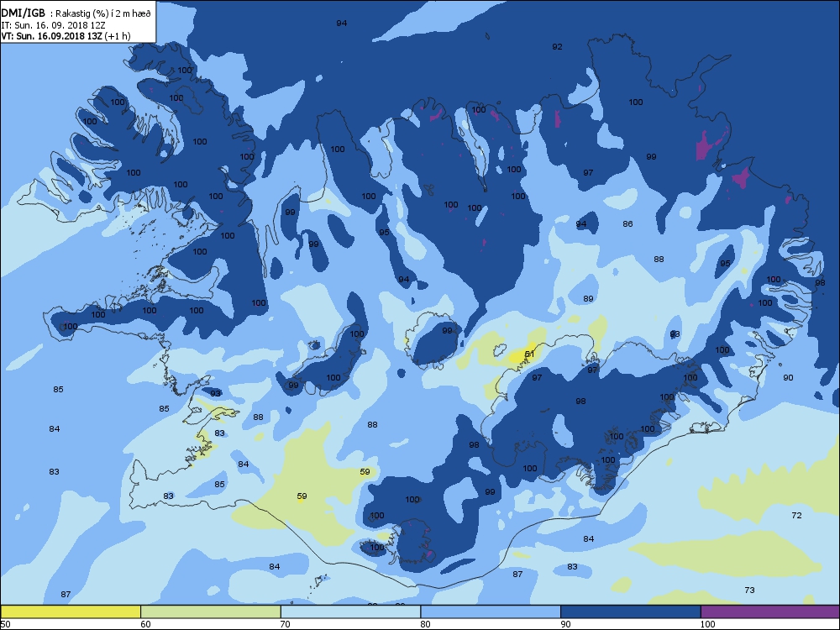Image resolution: width=840 pixels, height=630 pixels.
Task: Click the legend scale label 50
Action: pyautogui.click(x=5, y=624)
